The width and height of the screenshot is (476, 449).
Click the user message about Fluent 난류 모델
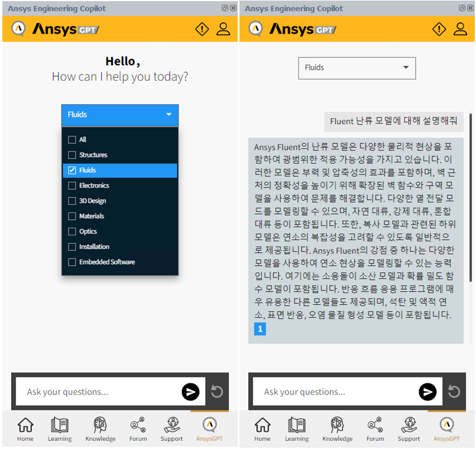coord(394,121)
